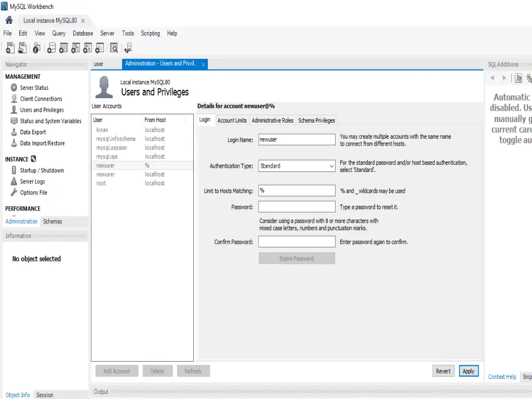Click Limit to Hosts Matching field
Screen dimensions: 532x399
click(297, 191)
